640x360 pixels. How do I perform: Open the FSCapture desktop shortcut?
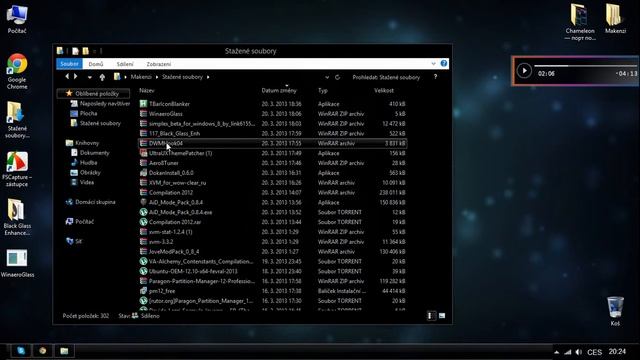17,169
